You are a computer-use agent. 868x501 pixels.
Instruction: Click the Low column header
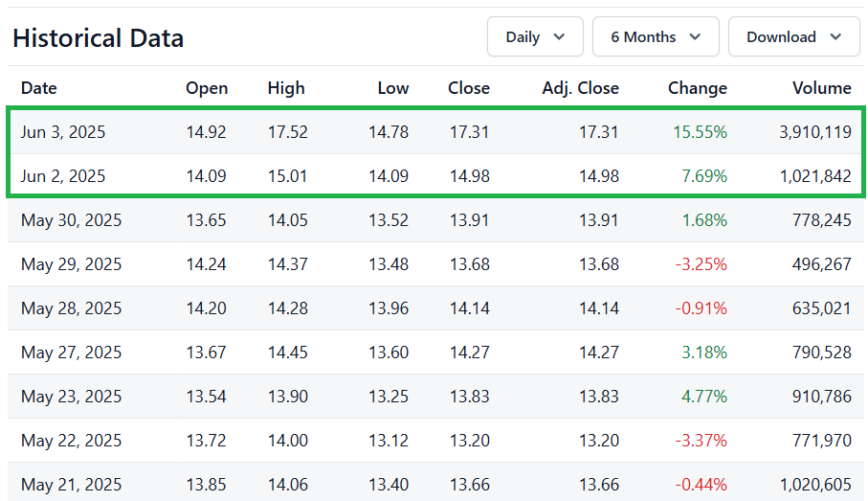(393, 88)
